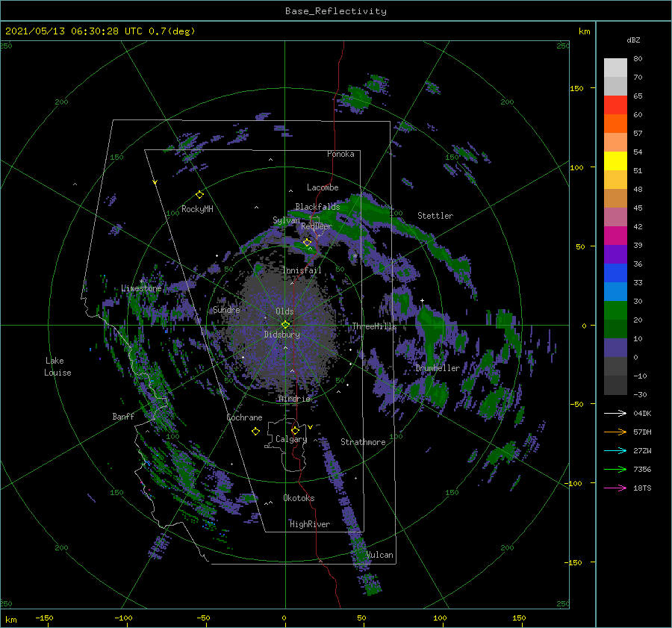Click the Didsbury town label
Viewport: 672px width, 628px height.
click(x=282, y=335)
